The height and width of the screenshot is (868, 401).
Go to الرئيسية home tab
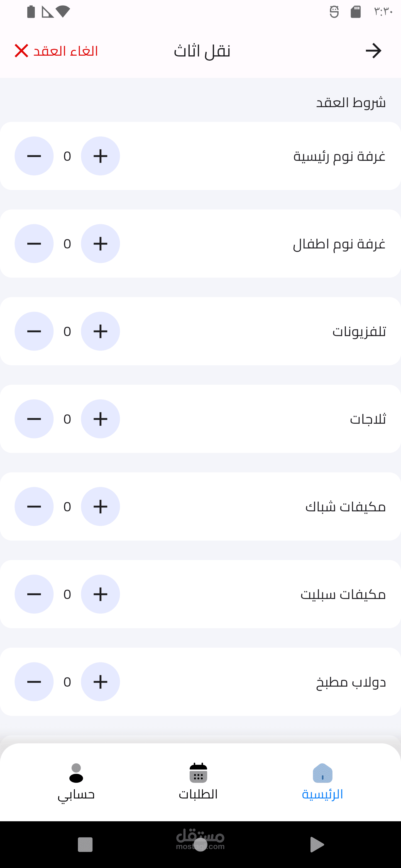click(x=322, y=782)
